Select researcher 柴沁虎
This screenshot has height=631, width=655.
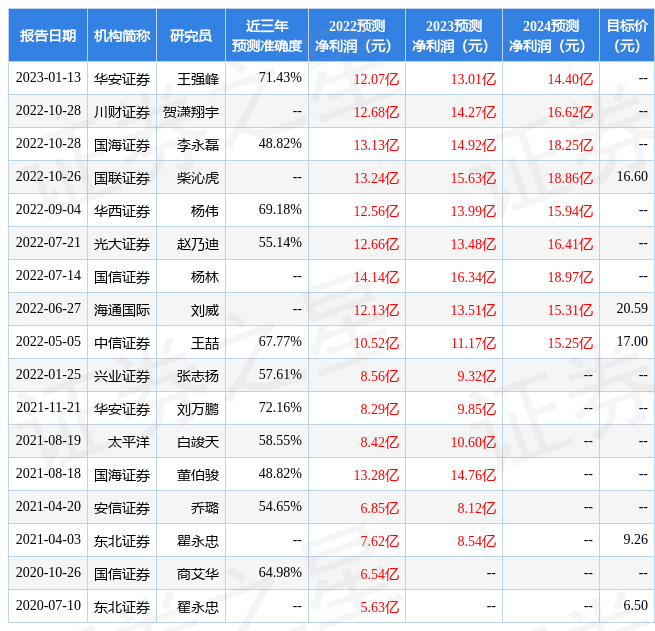coord(198,178)
